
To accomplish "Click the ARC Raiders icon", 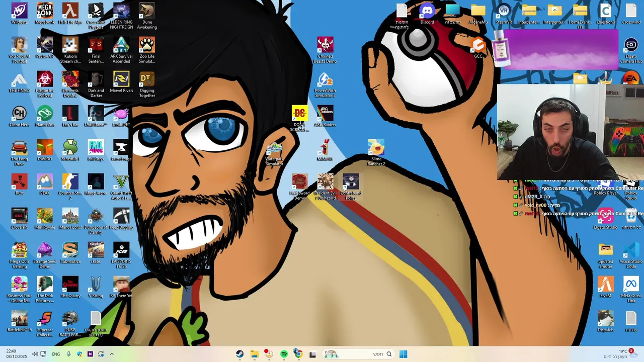I will (x=325, y=116).
